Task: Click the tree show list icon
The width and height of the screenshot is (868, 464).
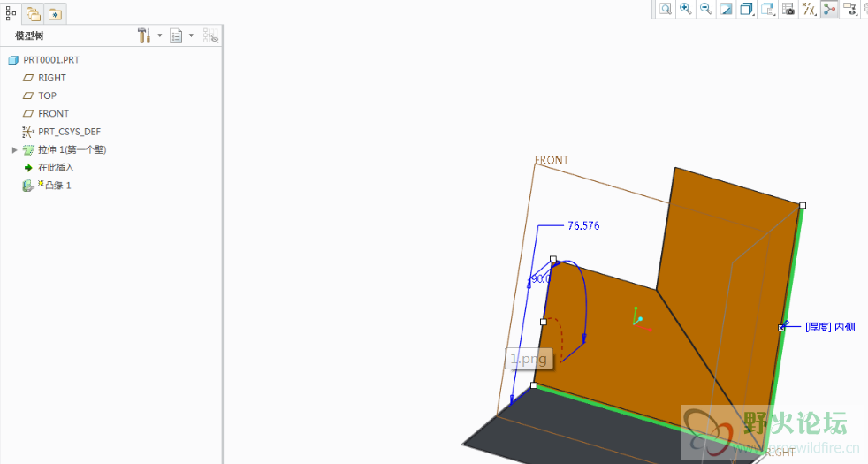Action: tap(176, 36)
